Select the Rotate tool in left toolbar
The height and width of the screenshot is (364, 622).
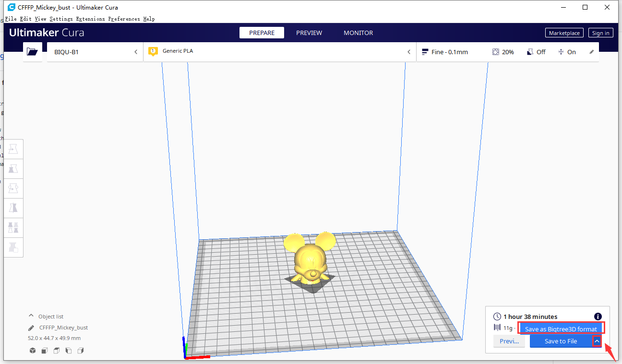[13, 188]
